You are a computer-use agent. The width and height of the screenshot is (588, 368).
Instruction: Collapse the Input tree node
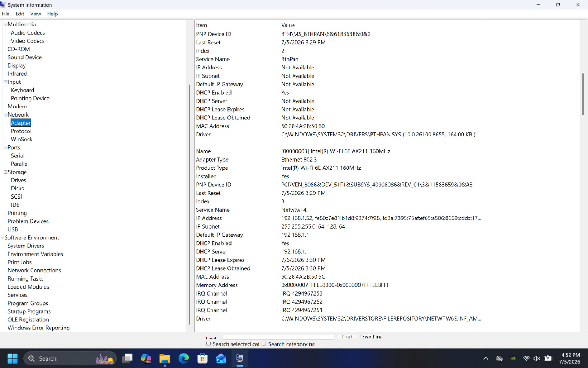click(x=6, y=82)
